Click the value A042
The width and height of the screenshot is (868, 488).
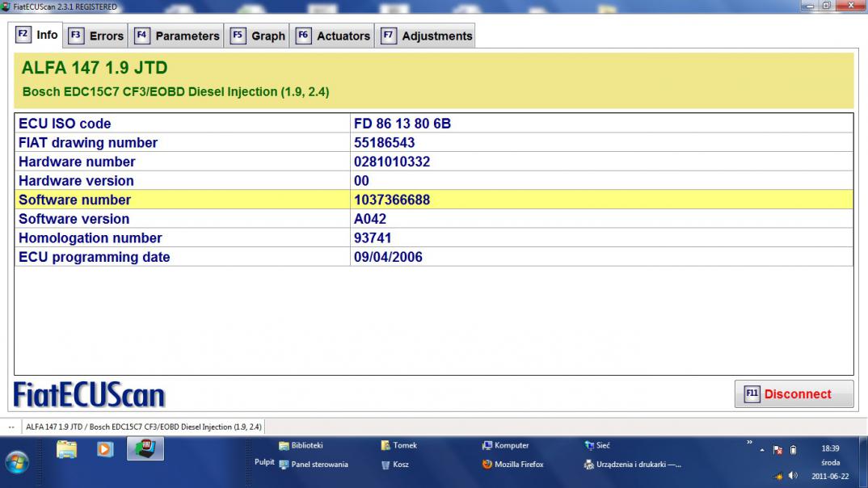[x=370, y=219]
